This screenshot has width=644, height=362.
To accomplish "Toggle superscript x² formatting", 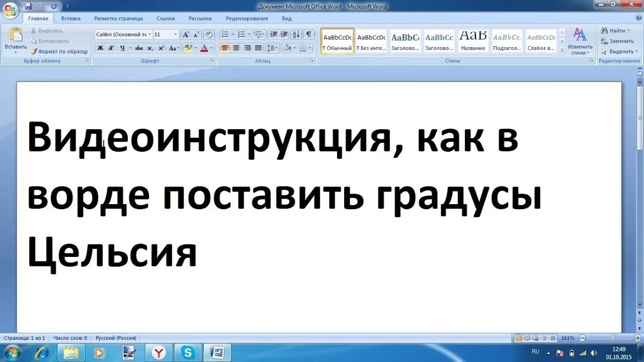I will tap(162, 48).
